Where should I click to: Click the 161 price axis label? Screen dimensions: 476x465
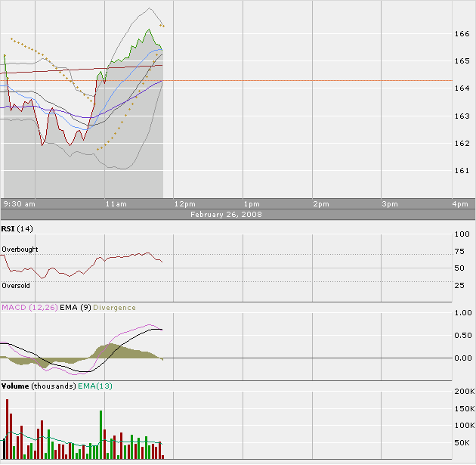(462, 171)
